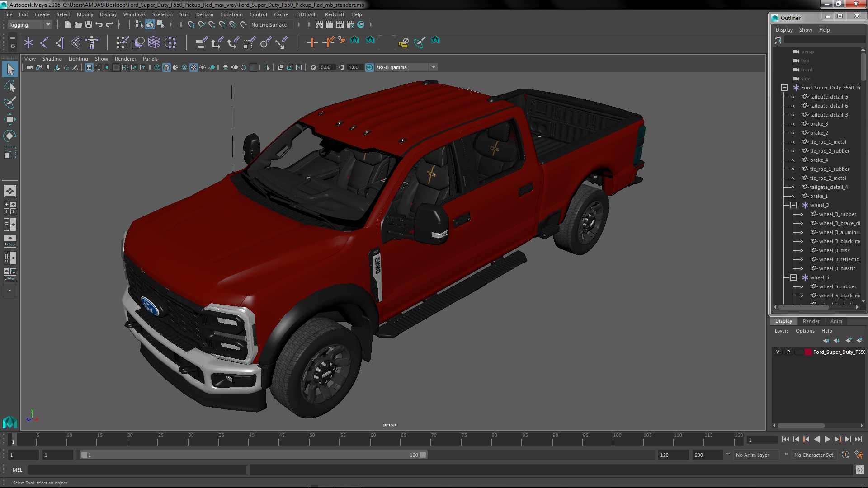Toggle sRGB view transform button
The image size is (868, 488).
click(369, 67)
